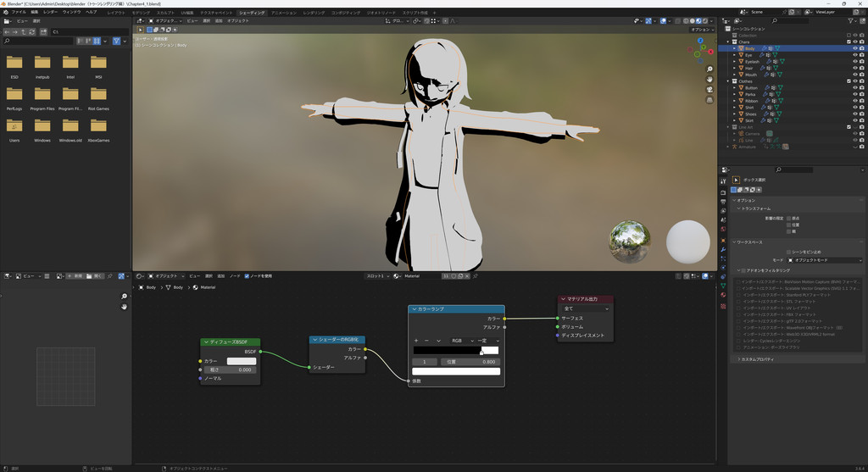
Task: Click the add color stop plus button
Action: point(415,340)
